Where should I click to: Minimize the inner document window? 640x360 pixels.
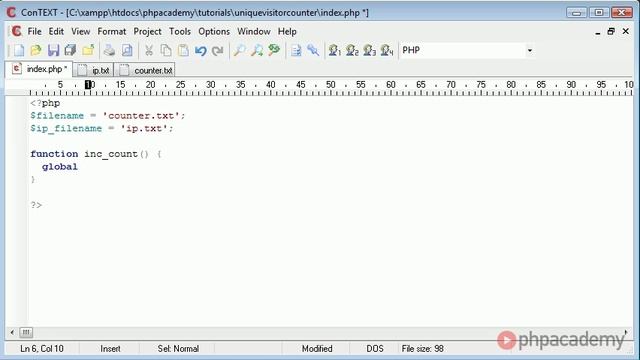tap(598, 31)
